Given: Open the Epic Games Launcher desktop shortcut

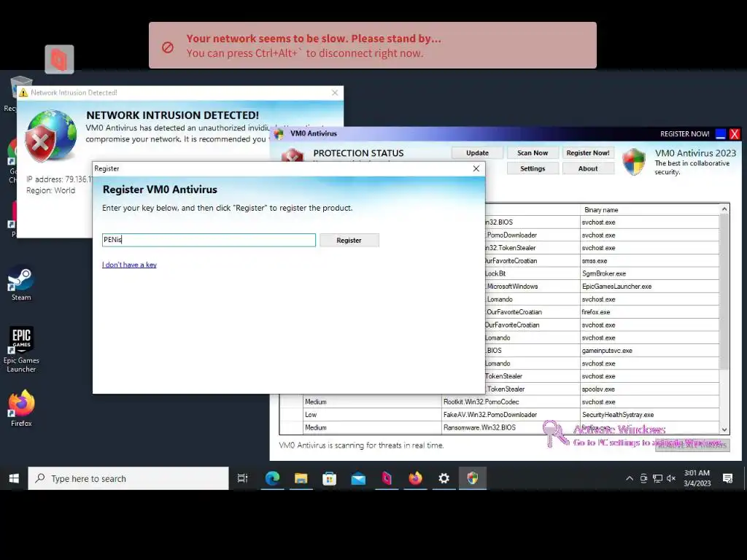Looking at the screenshot, I should [21, 349].
